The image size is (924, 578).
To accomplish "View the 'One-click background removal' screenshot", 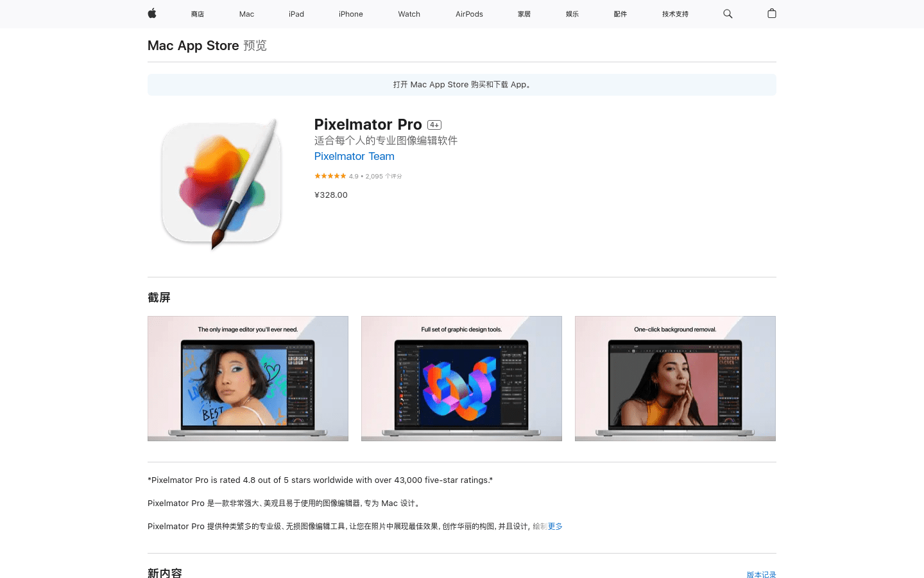I will pyautogui.click(x=675, y=378).
